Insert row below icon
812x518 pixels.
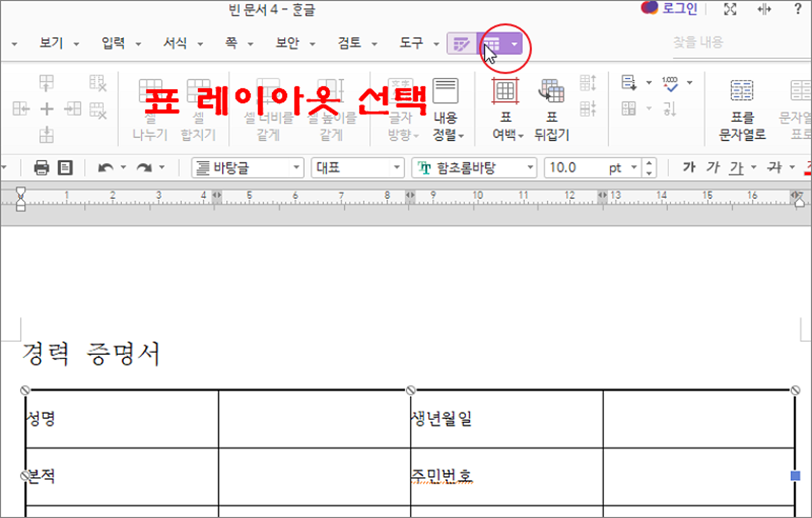tap(47, 135)
